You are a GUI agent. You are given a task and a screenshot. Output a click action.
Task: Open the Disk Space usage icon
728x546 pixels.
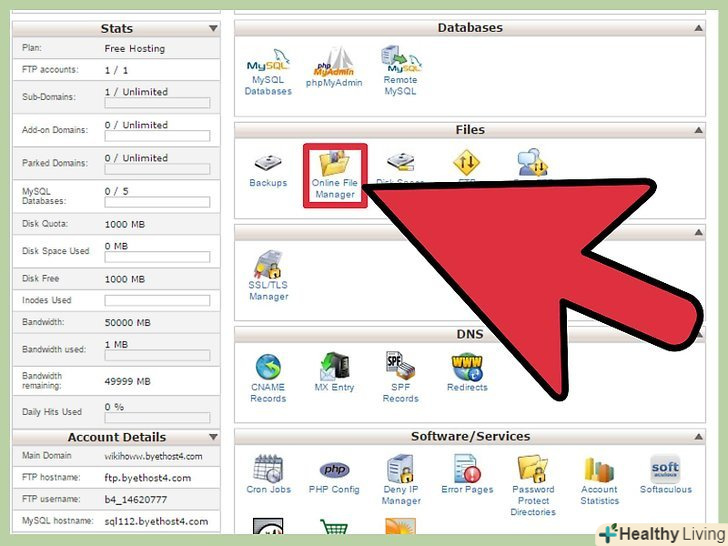(x=400, y=162)
